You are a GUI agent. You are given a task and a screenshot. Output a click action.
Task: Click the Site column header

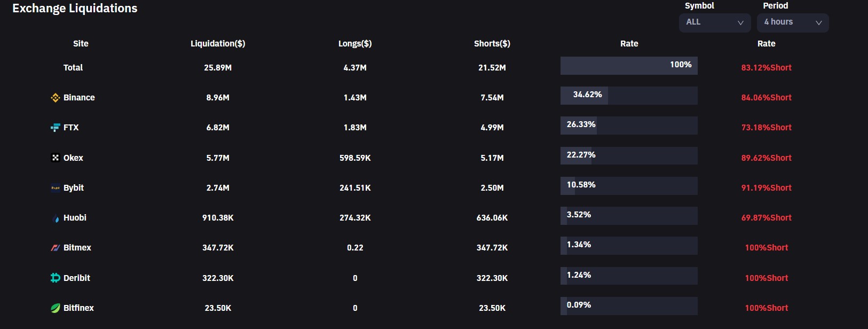click(81, 44)
